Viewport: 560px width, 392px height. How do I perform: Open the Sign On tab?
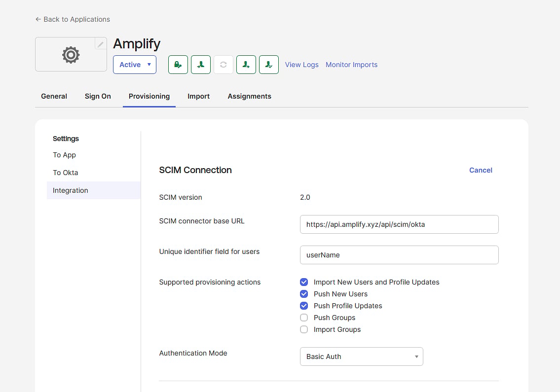pos(98,96)
